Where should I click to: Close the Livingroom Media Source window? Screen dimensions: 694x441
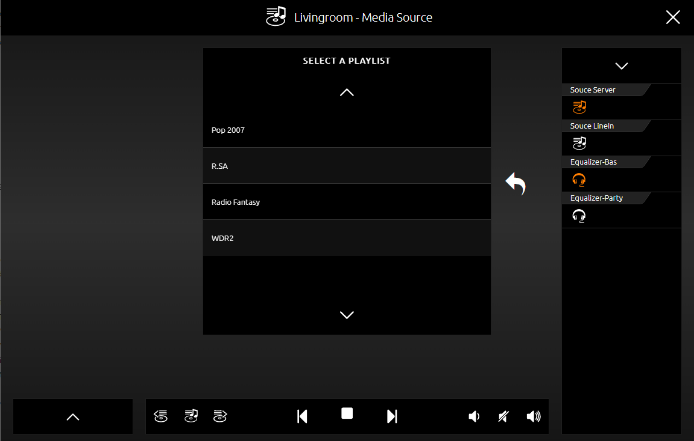673,17
